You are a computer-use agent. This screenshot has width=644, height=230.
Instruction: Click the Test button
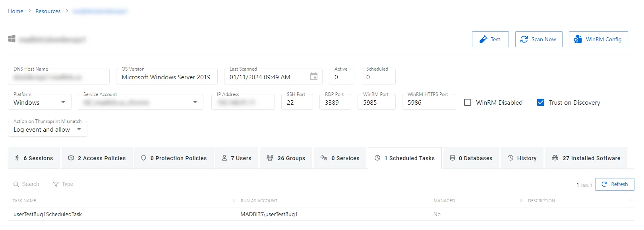click(490, 39)
